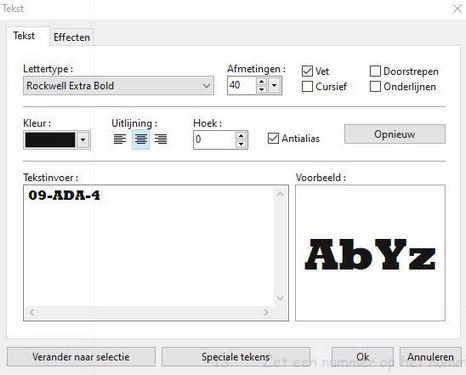Click the text area scroll up arrow
Screen dimensions: 466x375
280,194
